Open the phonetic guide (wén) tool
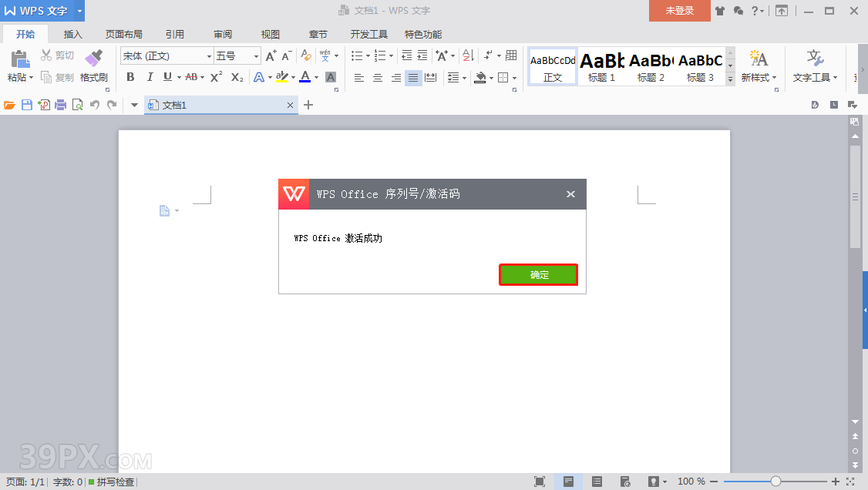 (x=325, y=56)
